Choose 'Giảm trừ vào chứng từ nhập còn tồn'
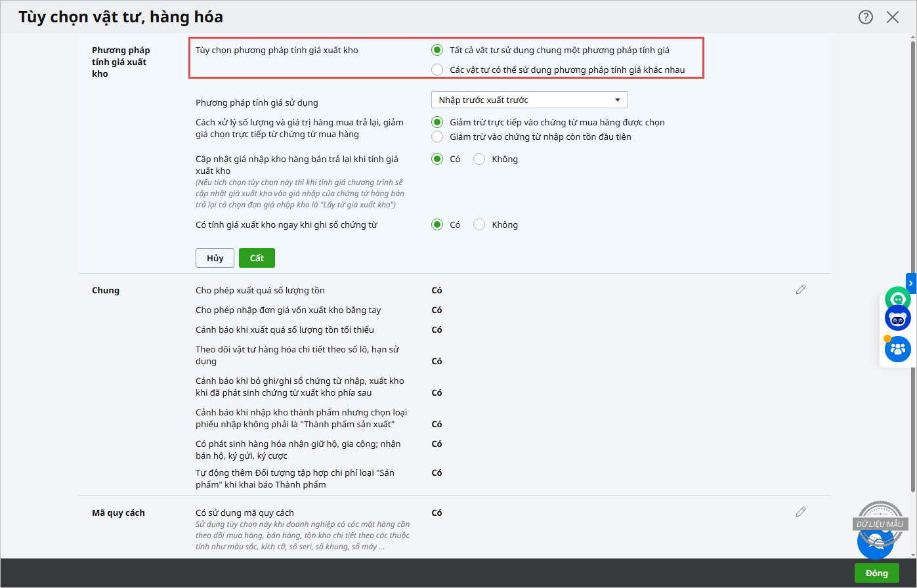The width and height of the screenshot is (917, 588). click(x=437, y=136)
